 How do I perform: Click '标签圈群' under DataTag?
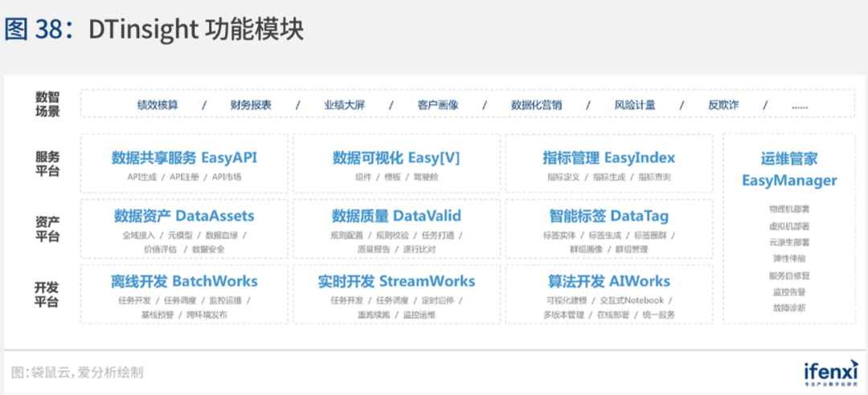651,235
